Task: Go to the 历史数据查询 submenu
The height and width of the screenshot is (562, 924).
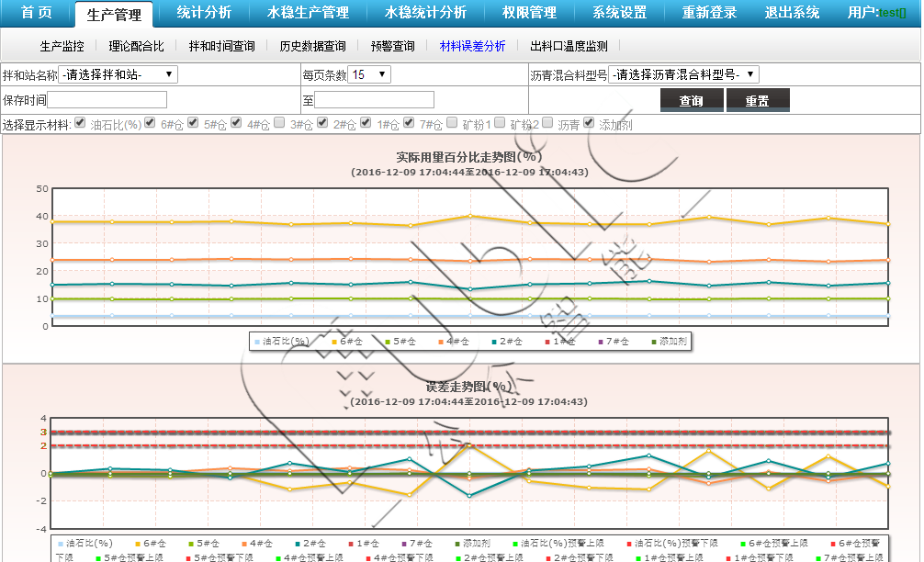Action: pyautogui.click(x=312, y=46)
